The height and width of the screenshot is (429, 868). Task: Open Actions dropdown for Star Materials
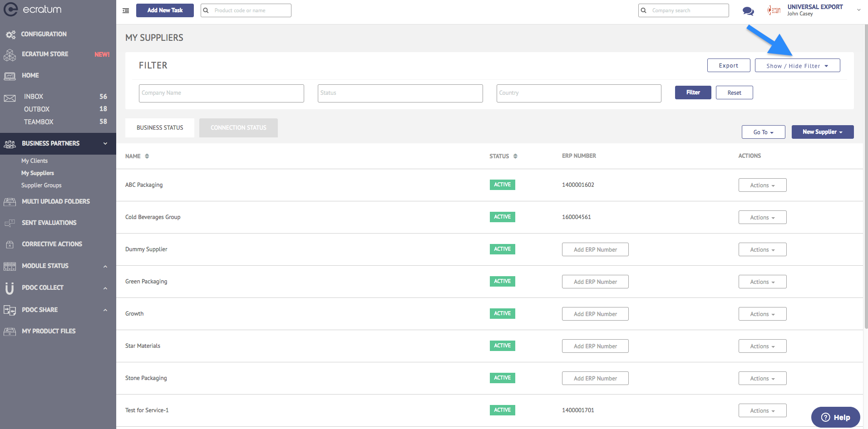pos(762,346)
